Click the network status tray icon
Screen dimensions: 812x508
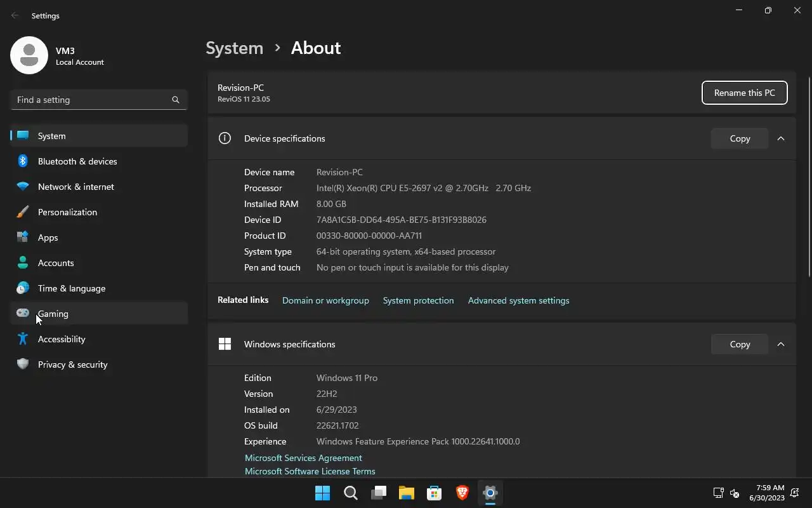[718, 493]
